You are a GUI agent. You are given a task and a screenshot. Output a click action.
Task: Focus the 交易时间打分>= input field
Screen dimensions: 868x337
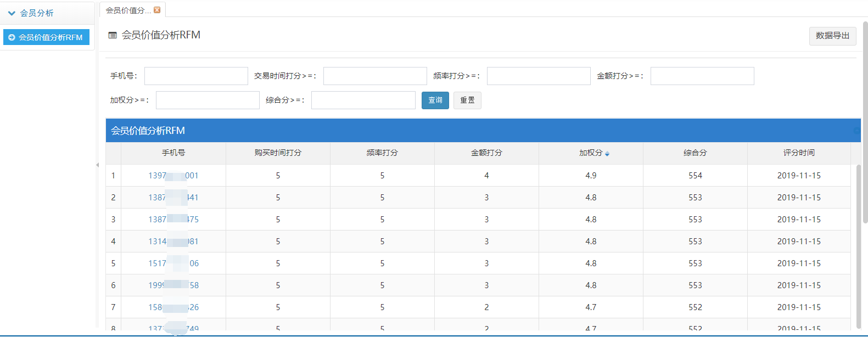pos(375,76)
